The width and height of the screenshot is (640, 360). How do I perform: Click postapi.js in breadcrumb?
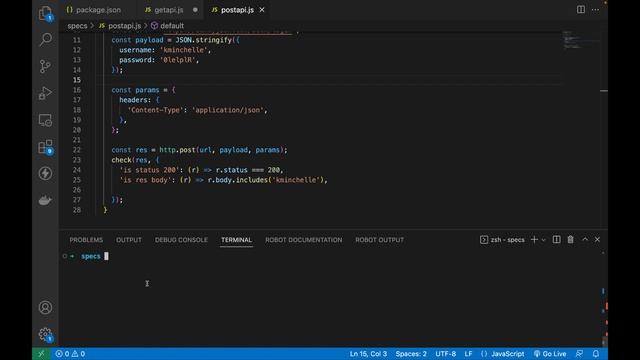tap(120, 26)
